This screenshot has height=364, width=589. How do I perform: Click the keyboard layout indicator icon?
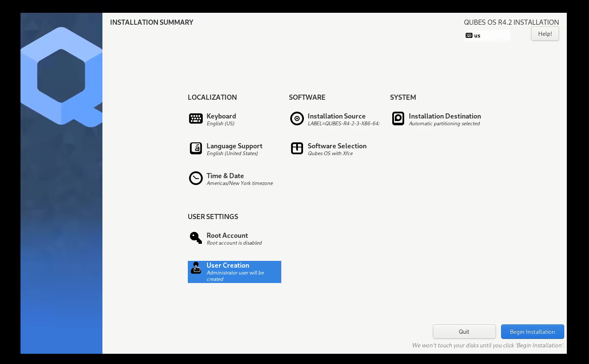click(469, 35)
